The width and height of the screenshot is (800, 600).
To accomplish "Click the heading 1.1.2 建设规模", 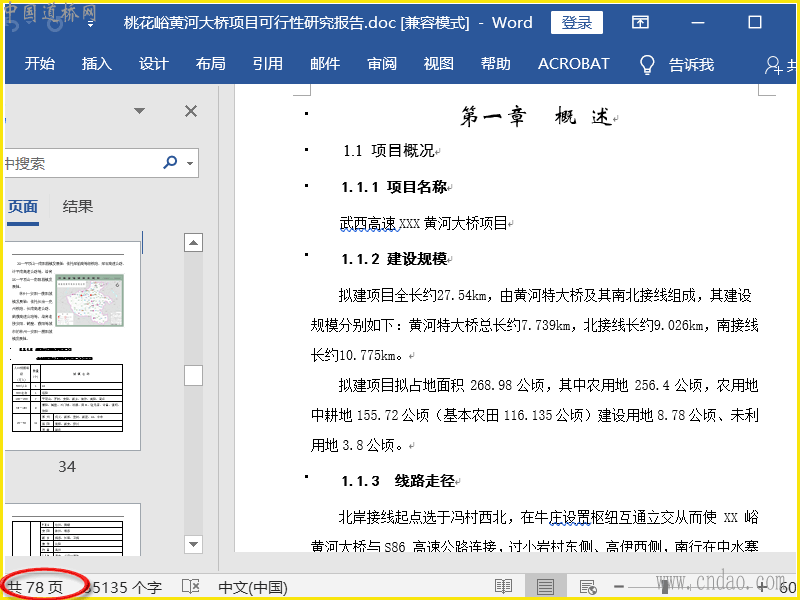I will click(394, 259).
